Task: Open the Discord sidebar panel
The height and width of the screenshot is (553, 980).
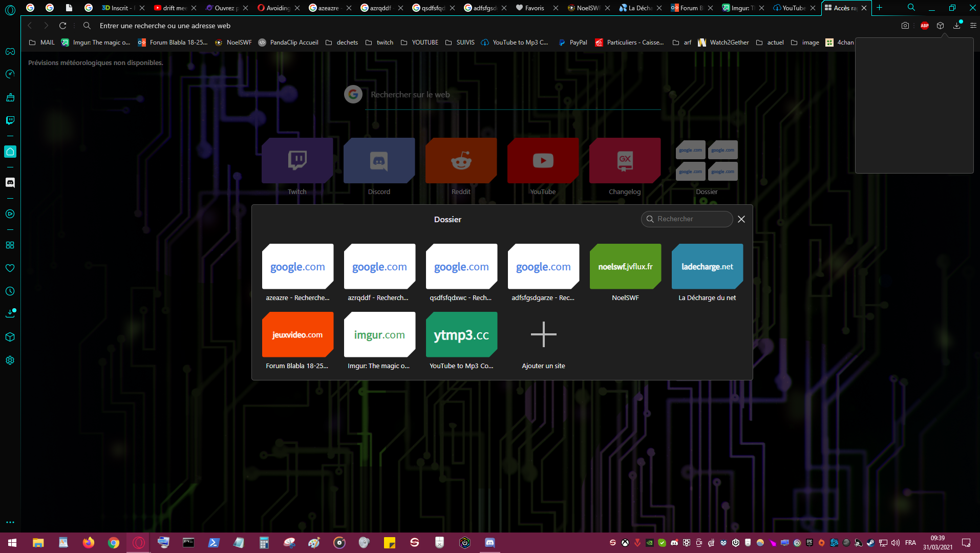Action: pyautogui.click(x=10, y=183)
